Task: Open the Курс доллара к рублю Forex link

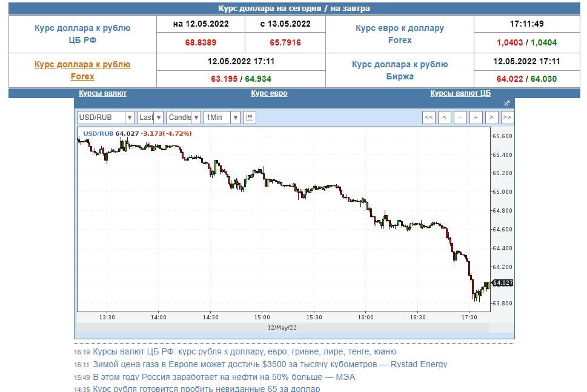Action: tap(82, 70)
